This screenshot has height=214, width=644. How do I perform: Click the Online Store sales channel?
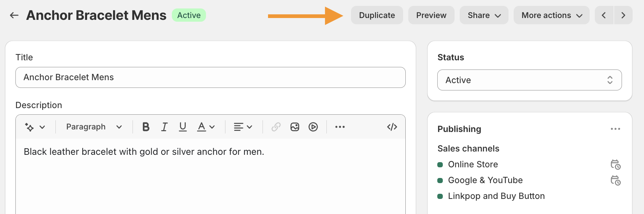[473, 164]
